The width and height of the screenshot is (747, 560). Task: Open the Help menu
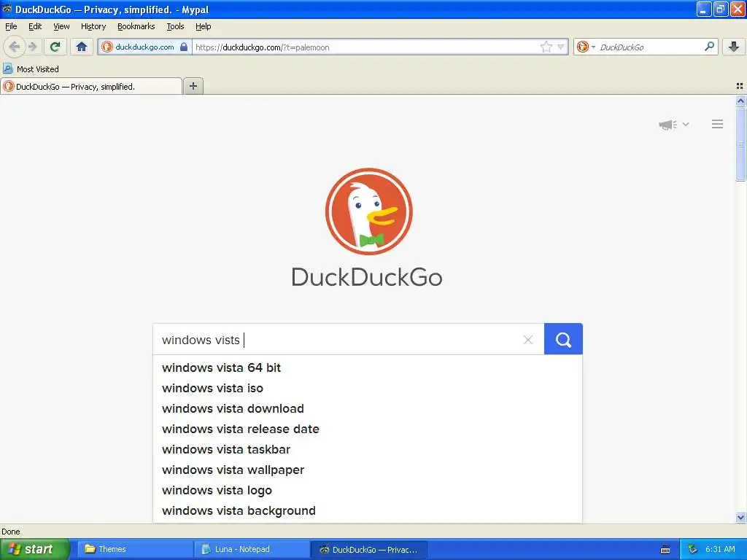point(203,27)
